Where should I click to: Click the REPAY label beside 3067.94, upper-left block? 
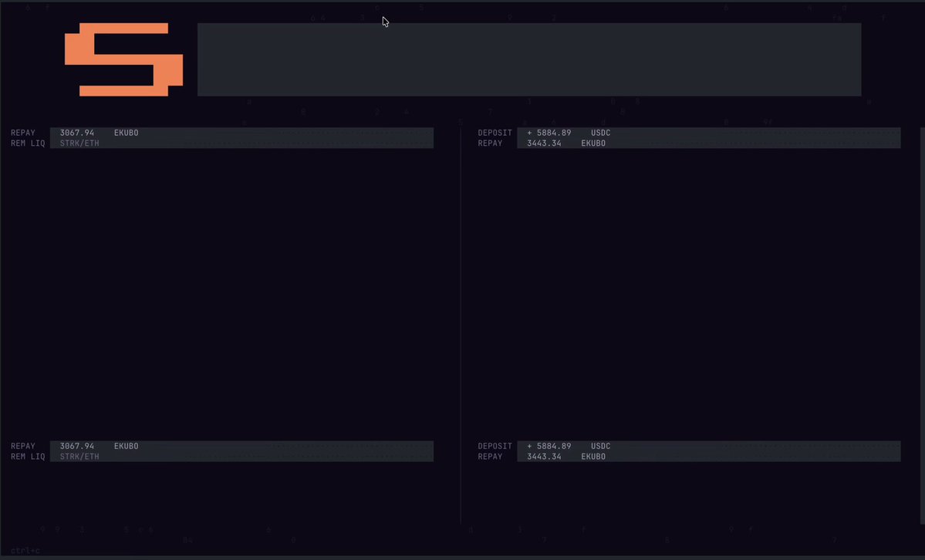[x=23, y=133]
